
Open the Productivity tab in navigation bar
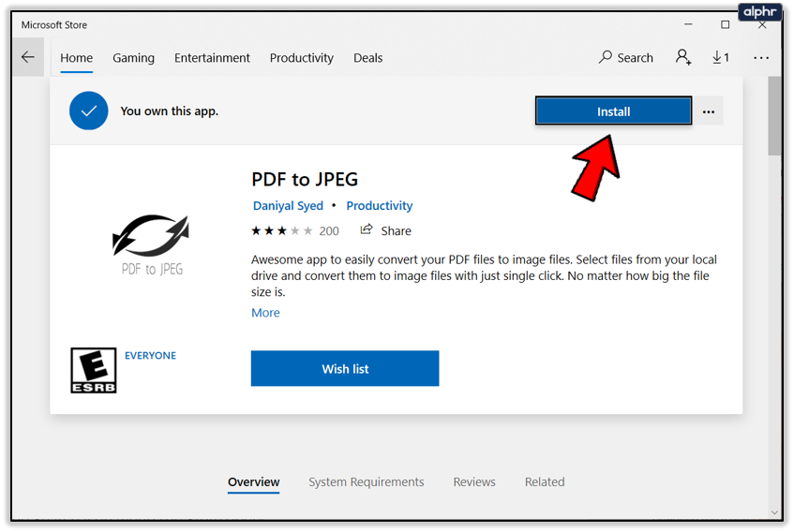coord(301,58)
